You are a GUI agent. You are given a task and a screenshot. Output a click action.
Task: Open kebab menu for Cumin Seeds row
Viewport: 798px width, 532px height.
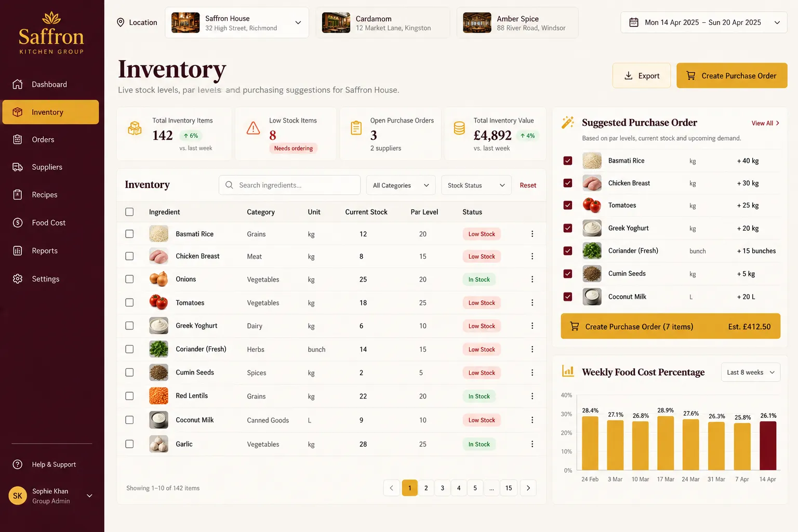[532, 373]
